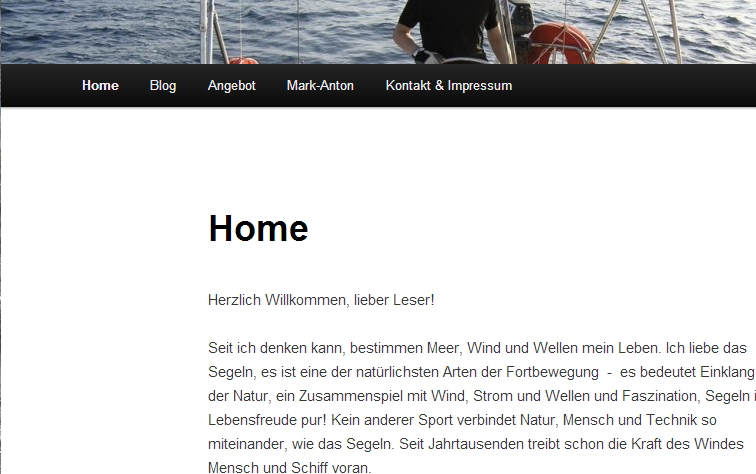Click the man in black shirt
This screenshot has height=474, width=756.
click(446, 30)
